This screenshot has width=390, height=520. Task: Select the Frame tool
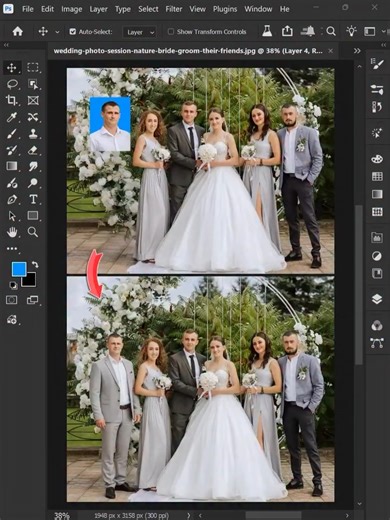click(x=33, y=100)
